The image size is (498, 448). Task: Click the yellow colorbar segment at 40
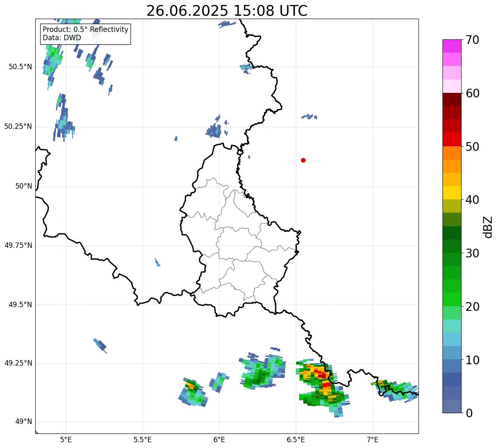(452, 193)
